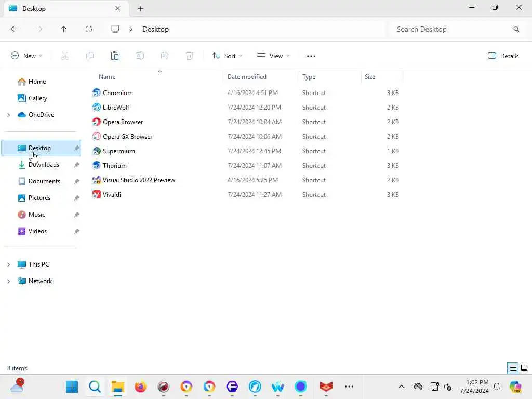
Task: Click the Cut scissors icon
Action: [65, 56]
